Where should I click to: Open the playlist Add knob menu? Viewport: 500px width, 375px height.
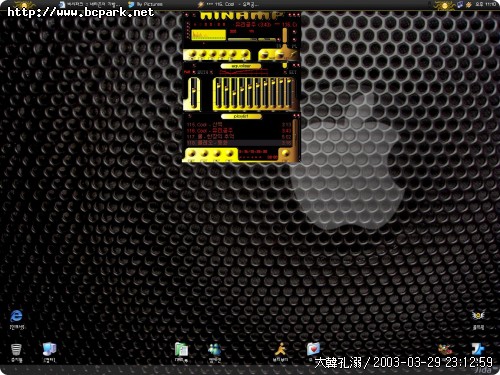point(192,154)
